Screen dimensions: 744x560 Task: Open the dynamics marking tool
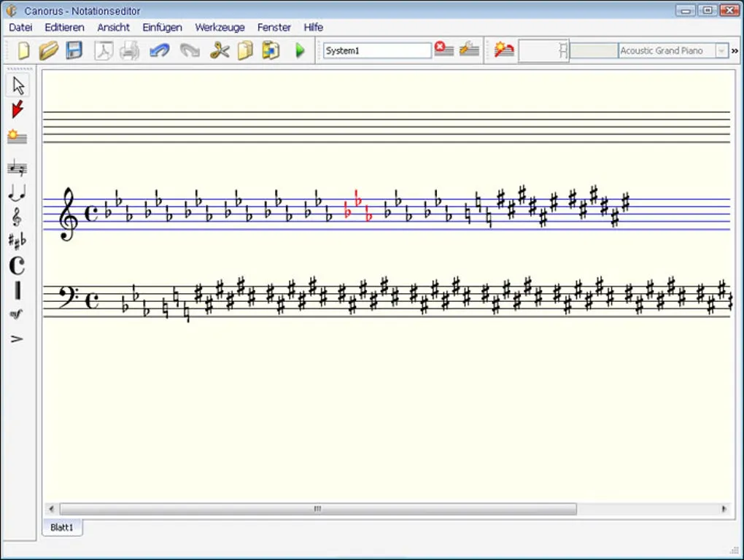18,313
